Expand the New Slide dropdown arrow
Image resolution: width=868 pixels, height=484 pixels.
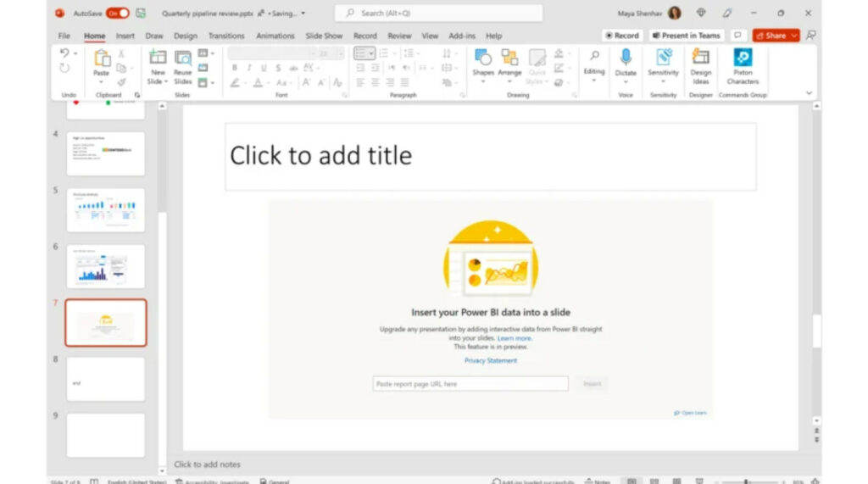click(165, 81)
